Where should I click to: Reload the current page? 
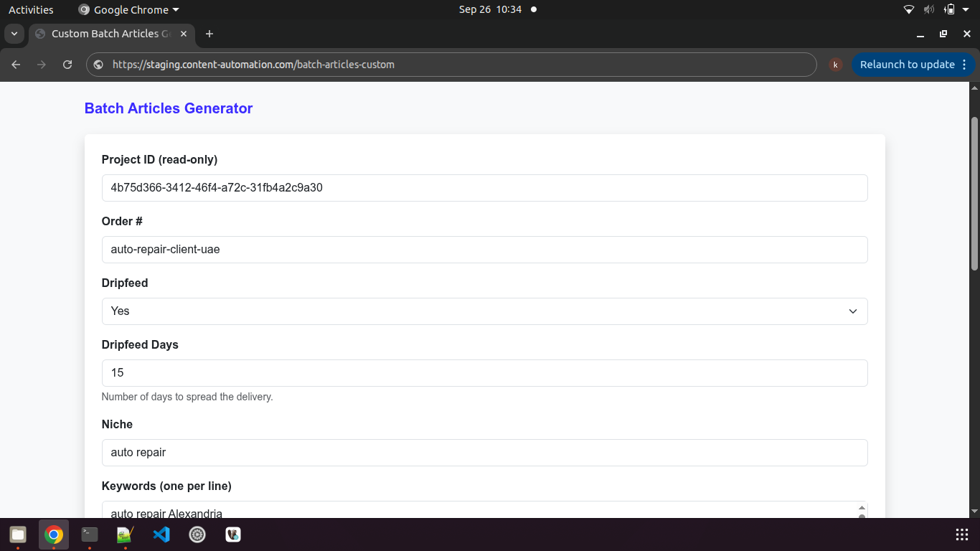tap(67, 65)
